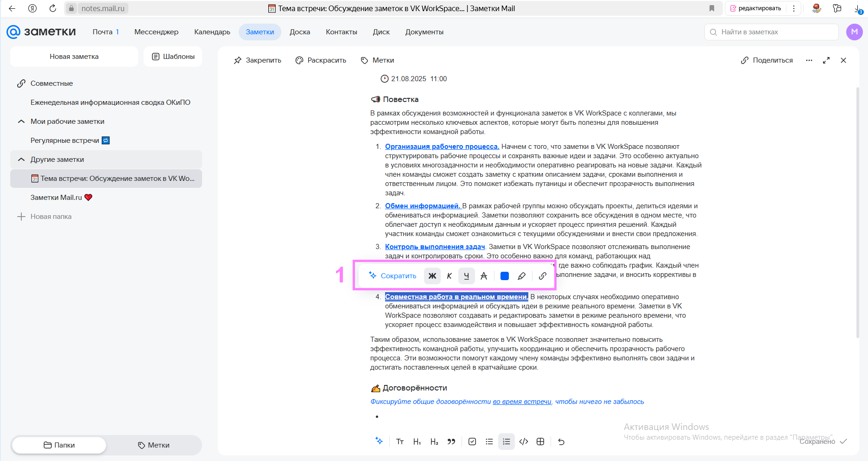The height and width of the screenshot is (461, 868).
Task: Click the strikethrough icon in floating toolbar
Action: (x=484, y=276)
